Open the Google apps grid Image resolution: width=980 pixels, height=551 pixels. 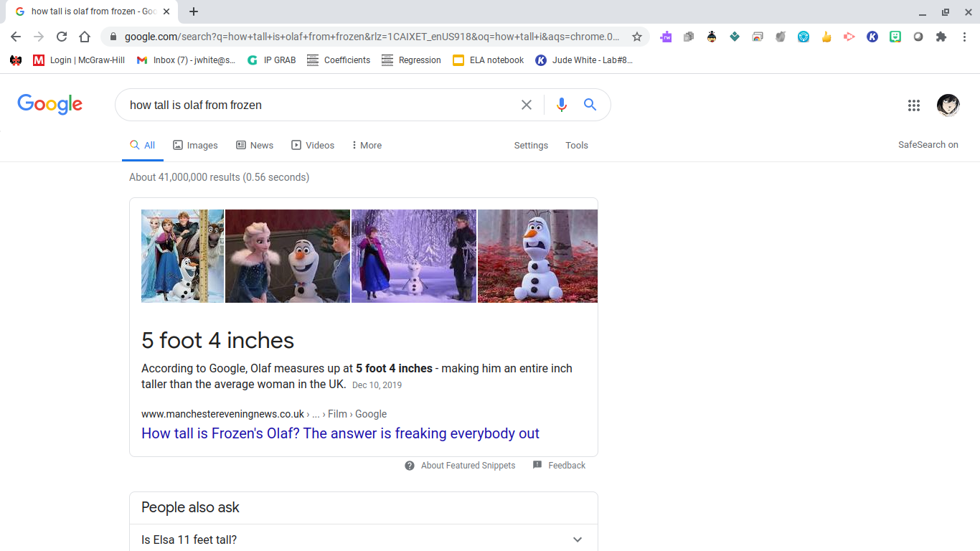pyautogui.click(x=913, y=105)
